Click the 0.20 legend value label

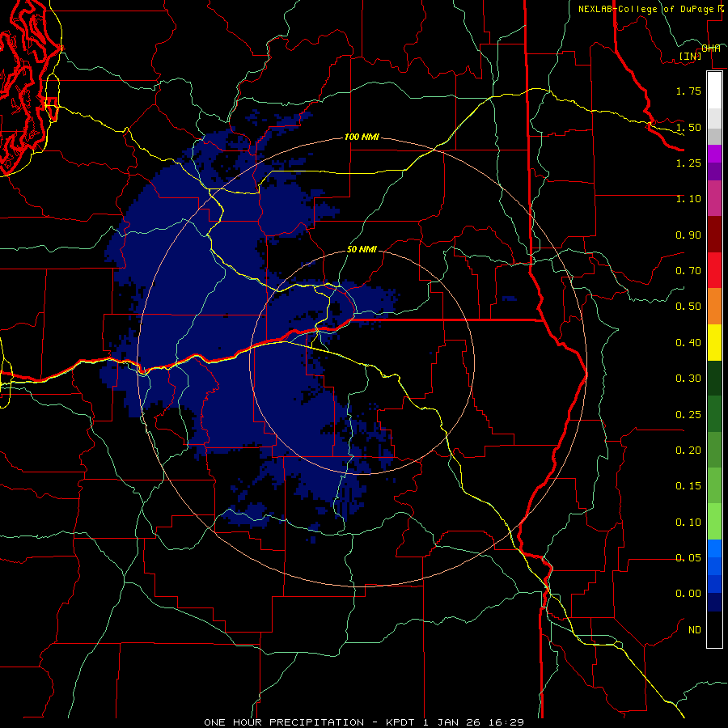click(x=688, y=451)
